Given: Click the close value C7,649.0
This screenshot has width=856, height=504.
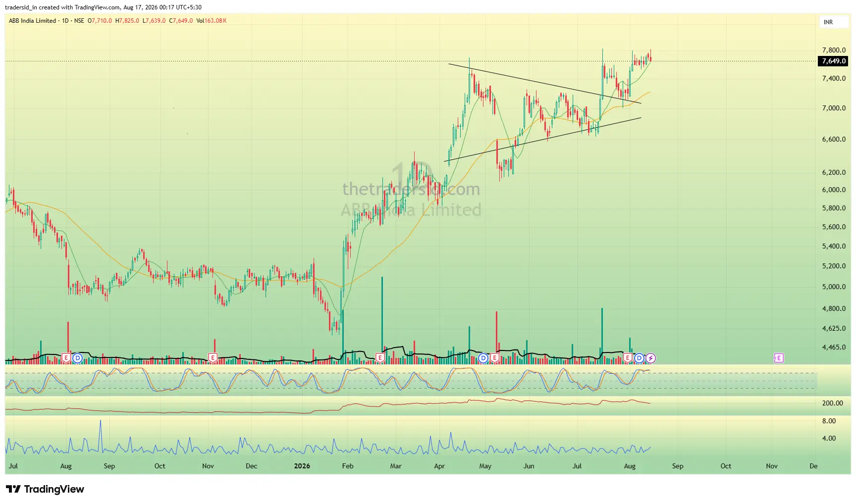Looking at the screenshot, I should pyautogui.click(x=181, y=21).
